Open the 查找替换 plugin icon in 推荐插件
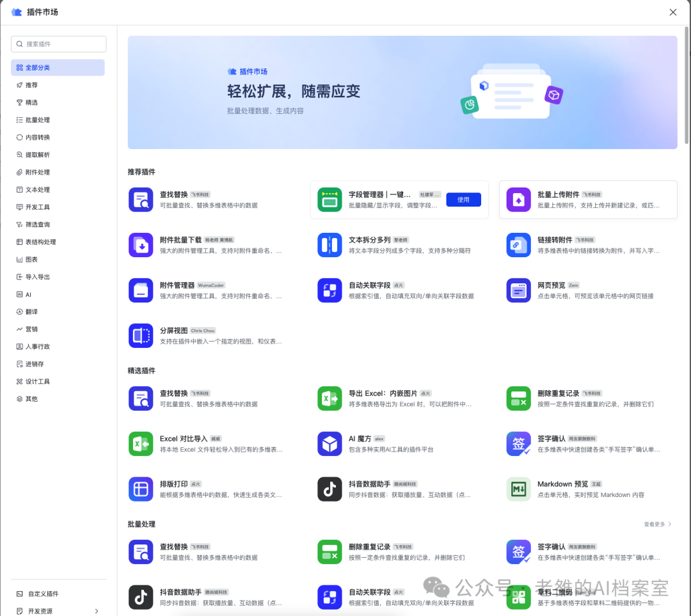The height and width of the screenshot is (616, 691). (141, 200)
